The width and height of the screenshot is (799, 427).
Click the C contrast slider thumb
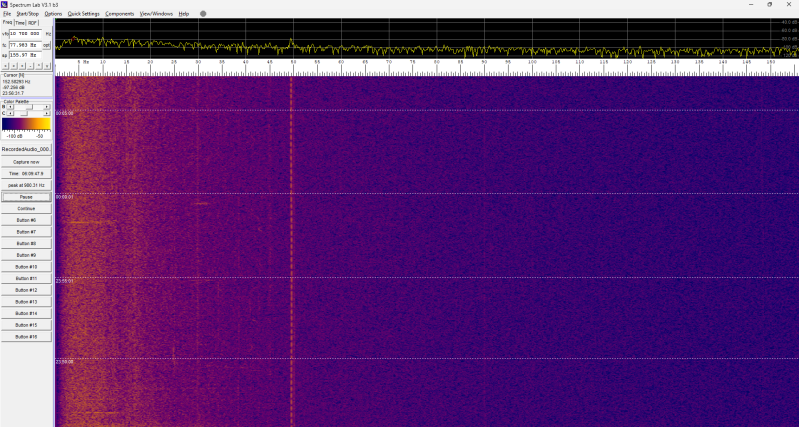point(23,113)
